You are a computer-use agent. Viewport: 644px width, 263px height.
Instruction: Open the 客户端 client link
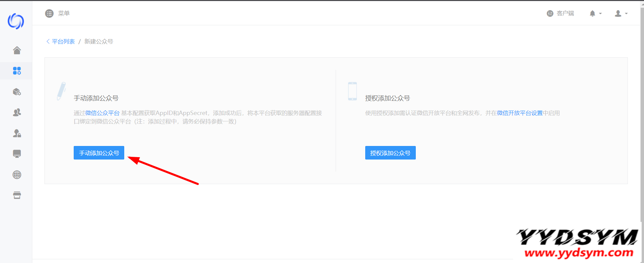tap(561, 13)
